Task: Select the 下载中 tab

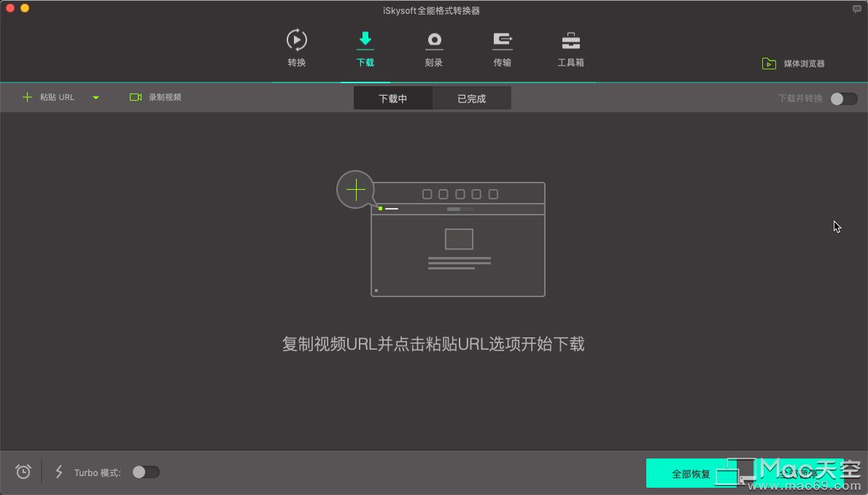Action: 393,98
